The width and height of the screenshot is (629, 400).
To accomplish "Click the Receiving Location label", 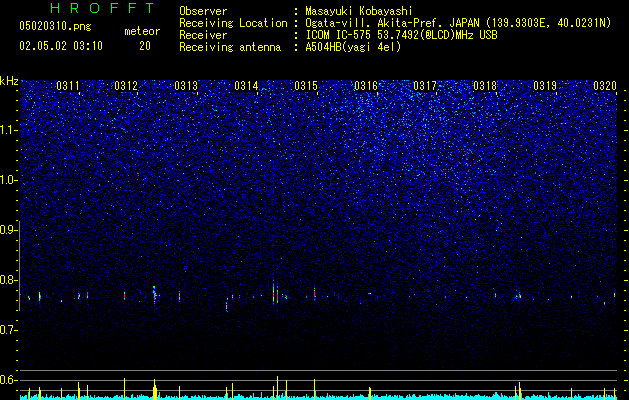I will click(x=233, y=23).
